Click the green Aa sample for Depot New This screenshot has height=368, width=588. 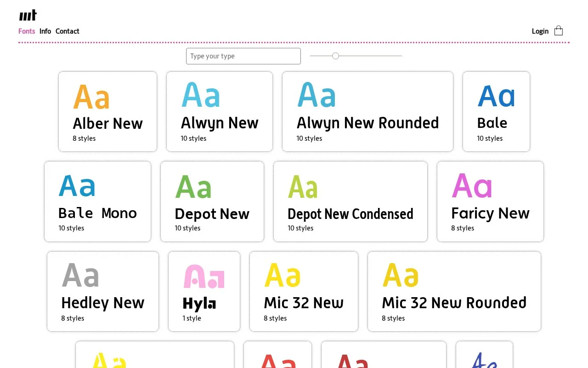[193, 186]
